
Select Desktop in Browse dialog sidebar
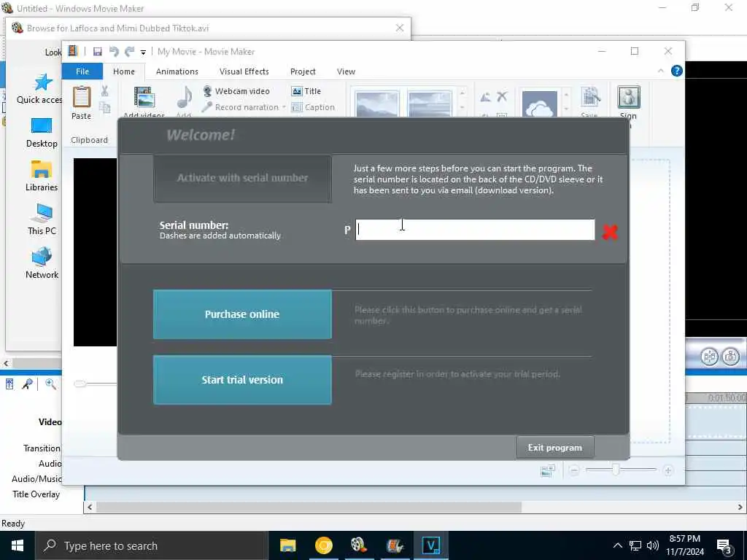pos(42,133)
